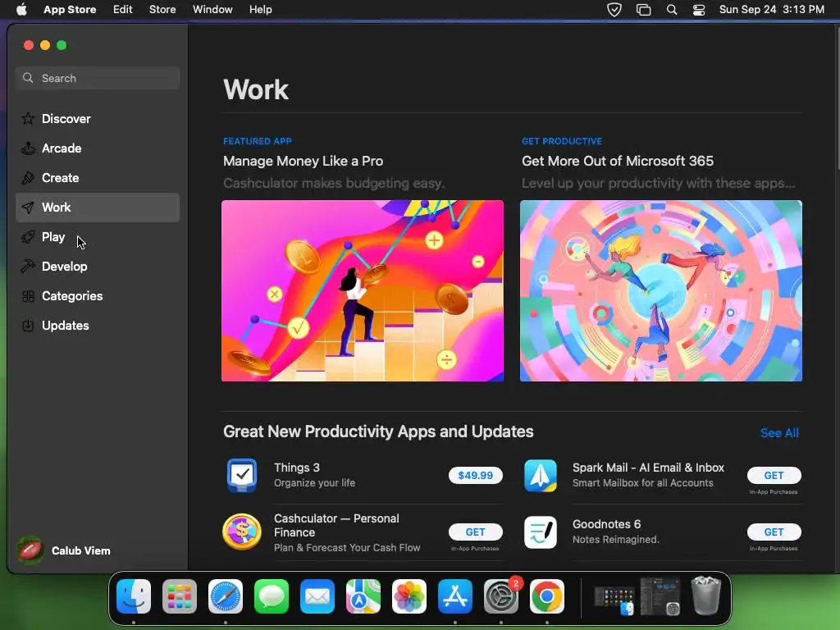Open the Store menu
The height and width of the screenshot is (630, 840).
pos(162,10)
